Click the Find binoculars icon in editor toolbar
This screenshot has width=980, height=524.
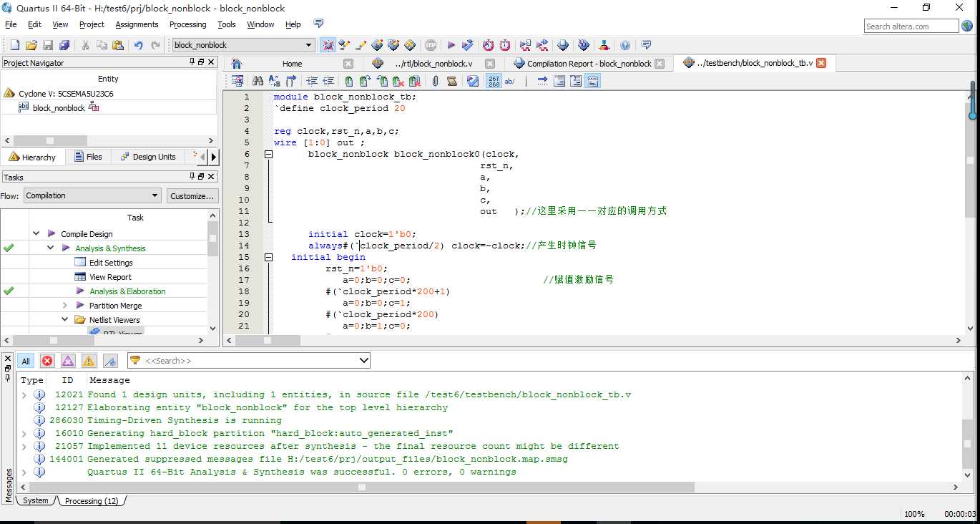click(258, 81)
